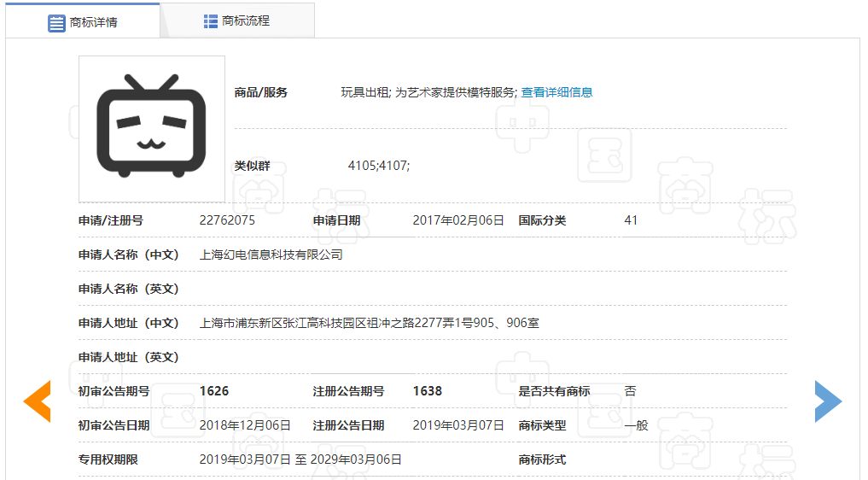Screen dimensions: 868x480
Task: Click the 申请人名称（中文）label
Action: 128,255
